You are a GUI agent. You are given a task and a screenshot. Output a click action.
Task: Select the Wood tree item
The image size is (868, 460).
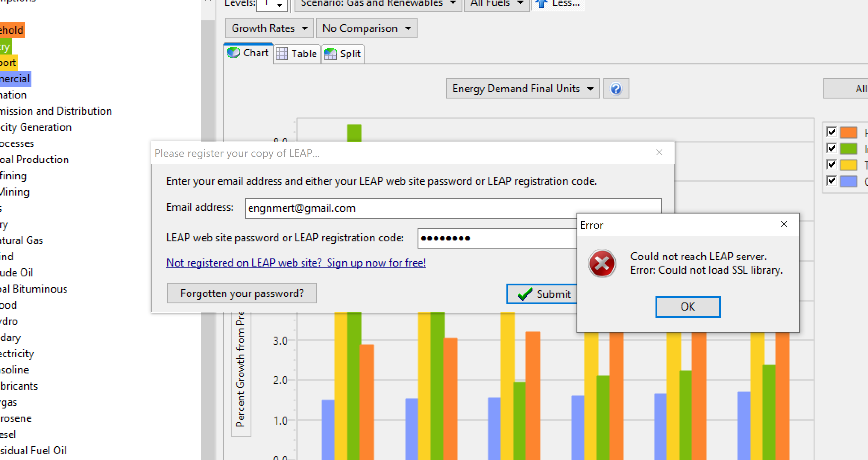[x=8, y=305]
